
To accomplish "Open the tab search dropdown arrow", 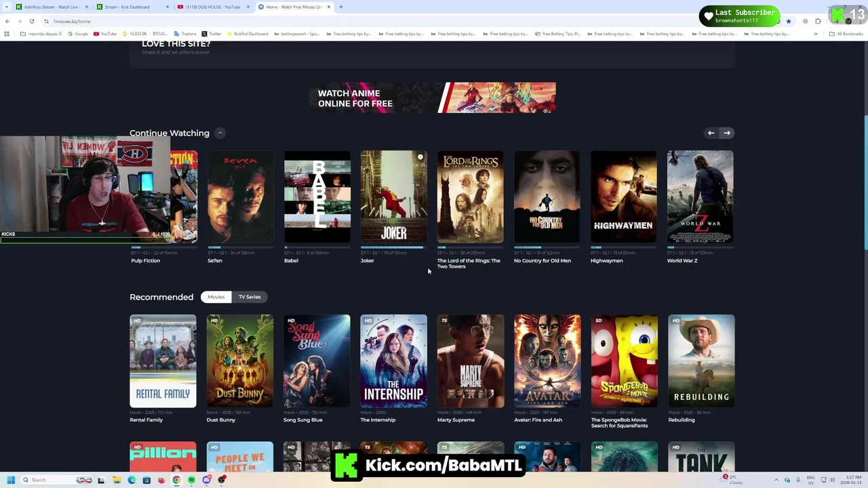I will [6, 7].
